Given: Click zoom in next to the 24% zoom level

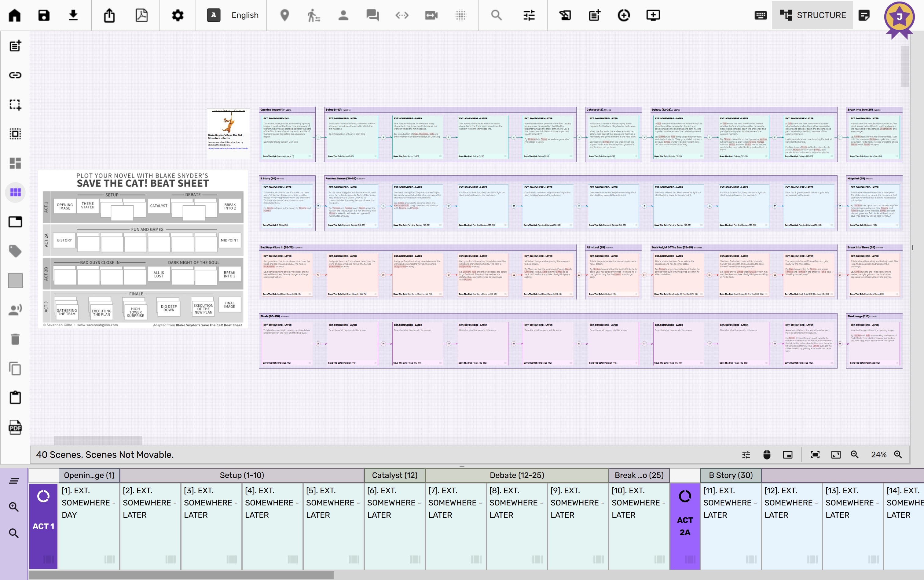Looking at the screenshot, I should click(898, 455).
